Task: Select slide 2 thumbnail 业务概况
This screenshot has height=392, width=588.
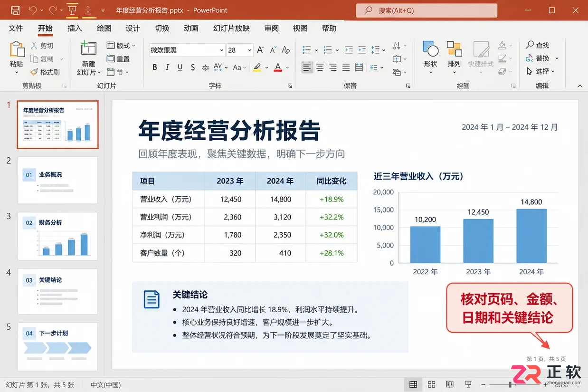Action: click(57, 180)
